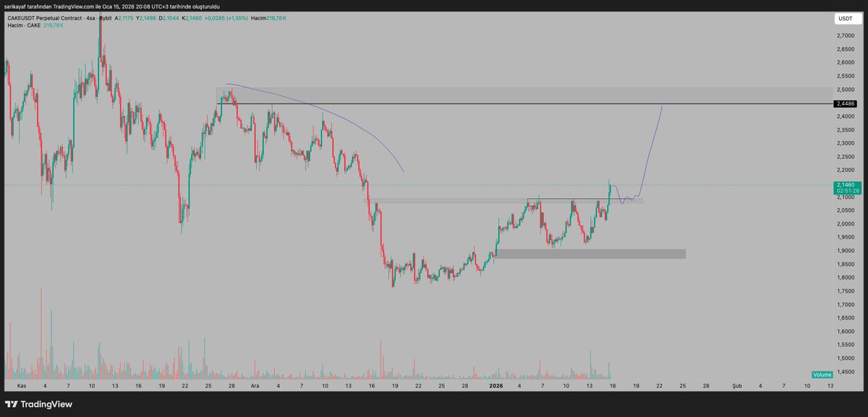Screen dimensions: 868x417
Task: Click the 1,7500 price axis label
Action: [x=844, y=291]
